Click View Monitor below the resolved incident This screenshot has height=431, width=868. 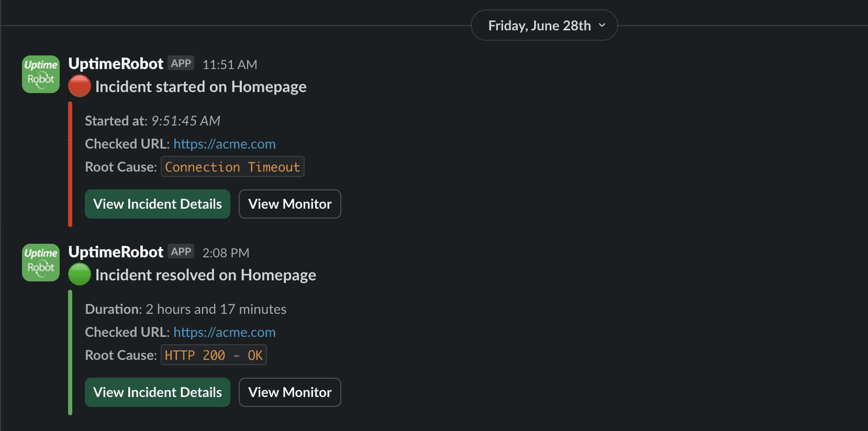click(x=290, y=392)
